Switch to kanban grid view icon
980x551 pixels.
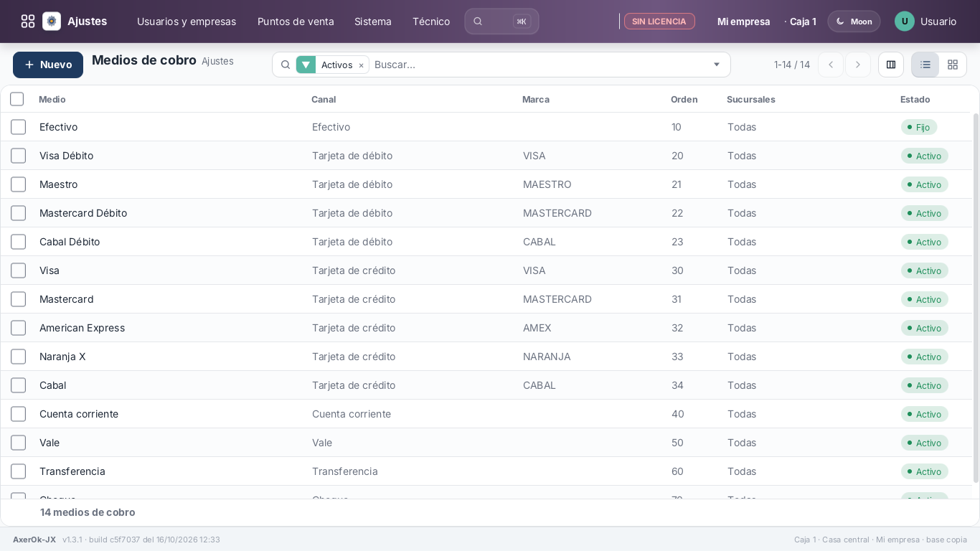pos(953,65)
